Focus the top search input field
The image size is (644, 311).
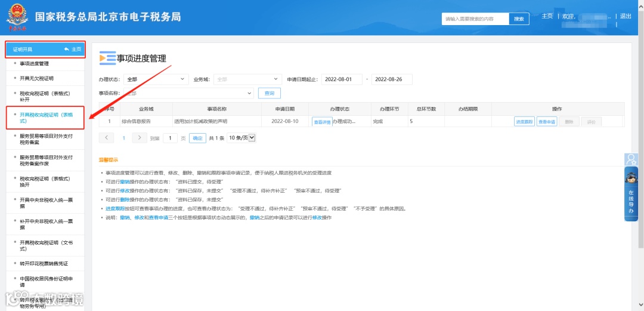tap(475, 19)
